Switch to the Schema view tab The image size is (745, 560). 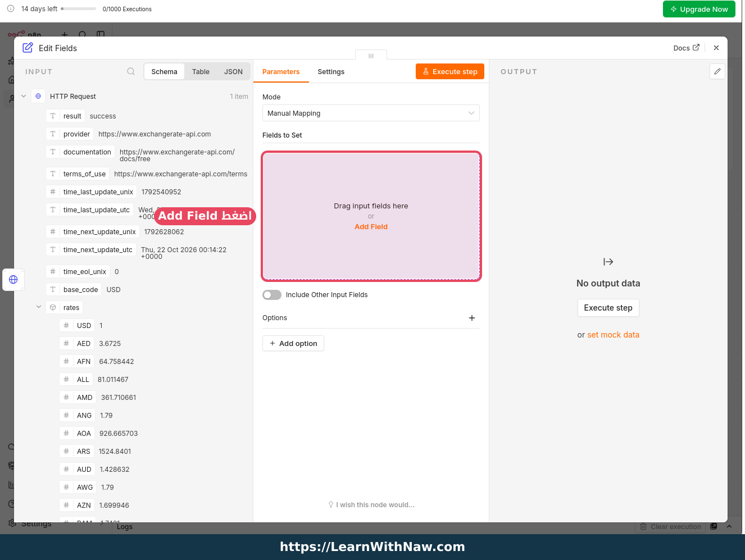164,71
